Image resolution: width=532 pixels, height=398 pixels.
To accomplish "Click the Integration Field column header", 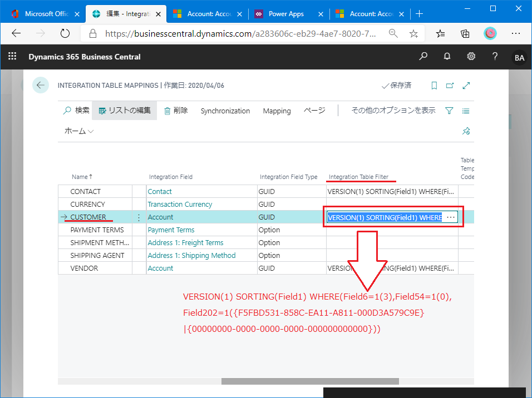I will (x=171, y=177).
